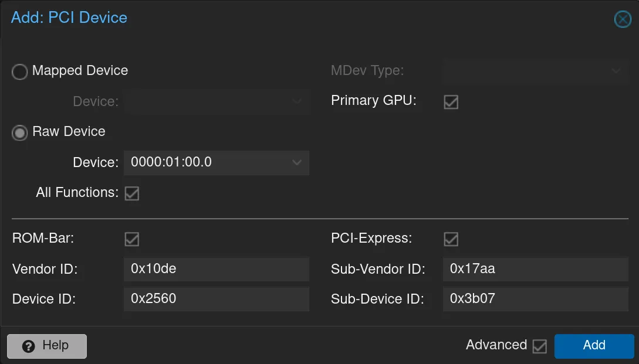Expand the device list showing 0000:01:00.0
The width and height of the screenshot is (639, 364).
[x=217, y=162]
